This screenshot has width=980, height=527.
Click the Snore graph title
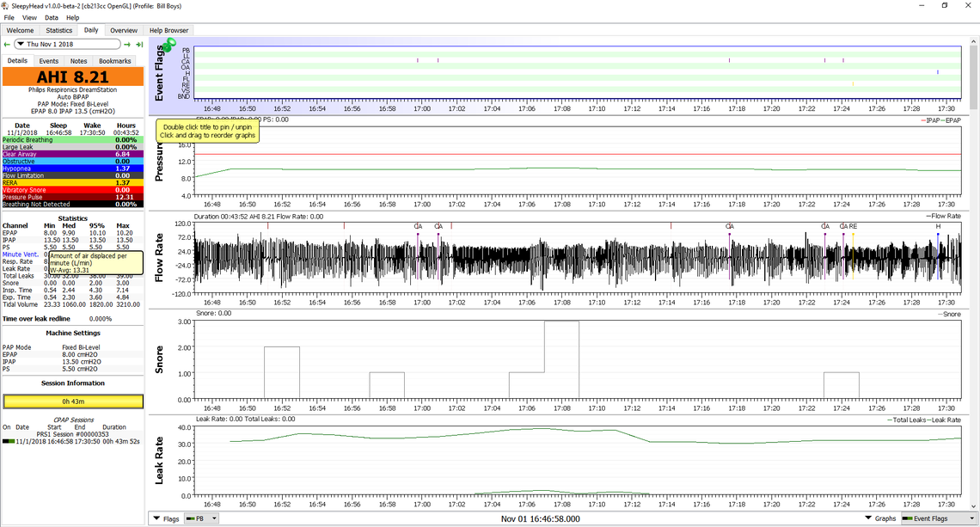click(159, 359)
